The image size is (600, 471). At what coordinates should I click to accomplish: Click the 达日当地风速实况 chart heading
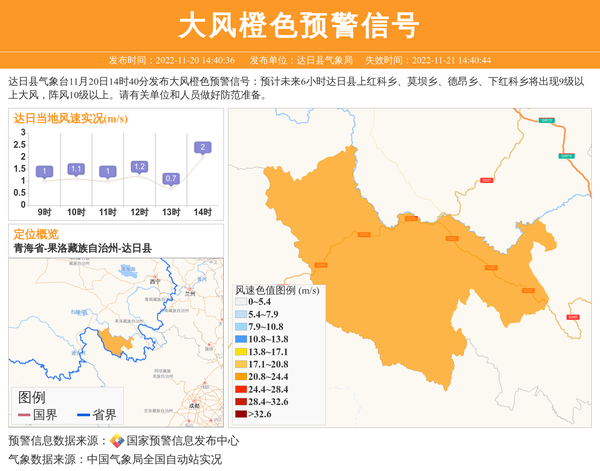[x=70, y=118]
